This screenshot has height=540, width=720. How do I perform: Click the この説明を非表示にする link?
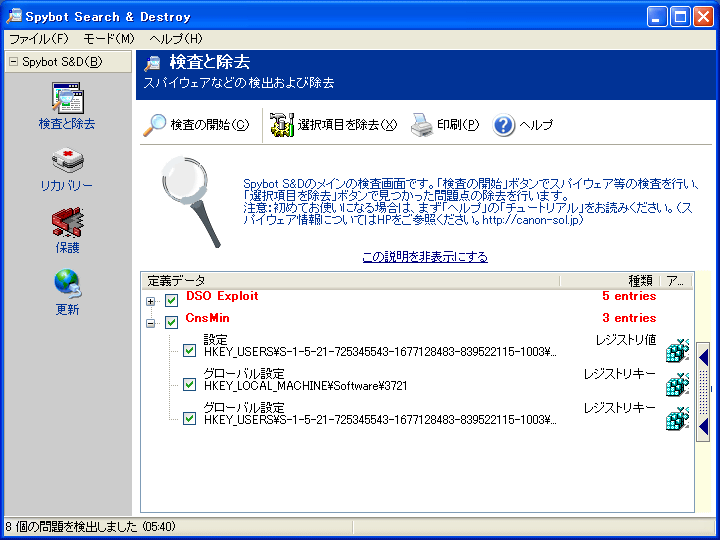coord(425,257)
